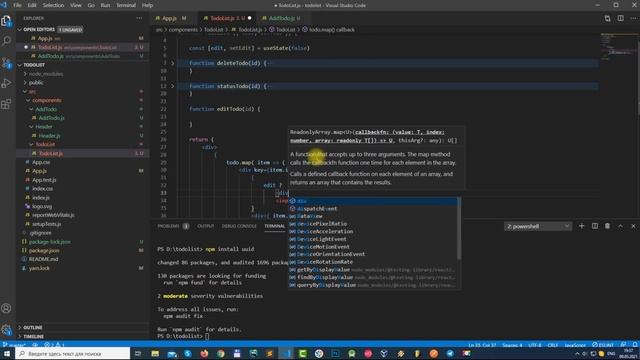This screenshot has height=360, width=640.
Task: Expand the node_modules folder
Action: click(46, 74)
